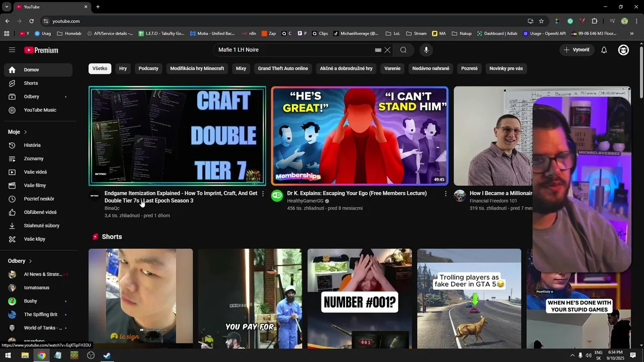Open the BinaQc channel name link
The width and height of the screenshot is (644, 362).
point(112,208)
